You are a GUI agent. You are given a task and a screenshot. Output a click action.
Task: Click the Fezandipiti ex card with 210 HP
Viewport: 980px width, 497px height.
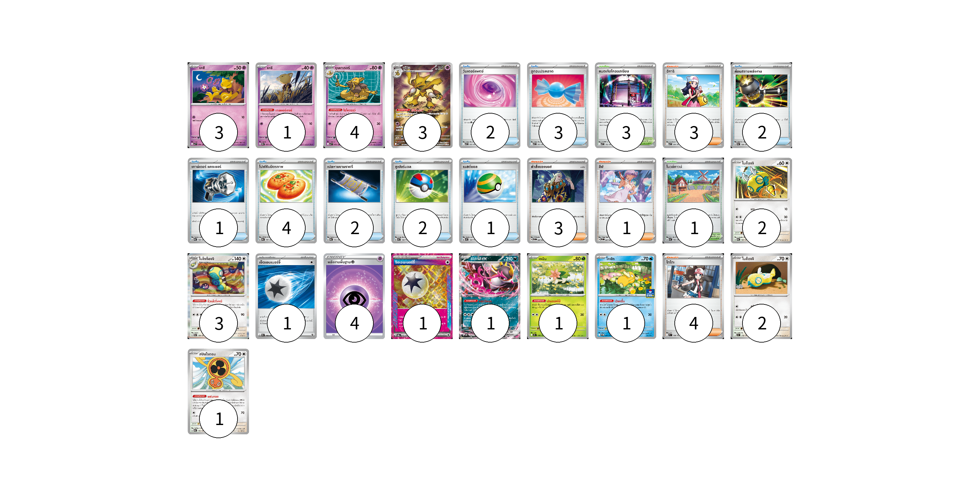point(489,296)
